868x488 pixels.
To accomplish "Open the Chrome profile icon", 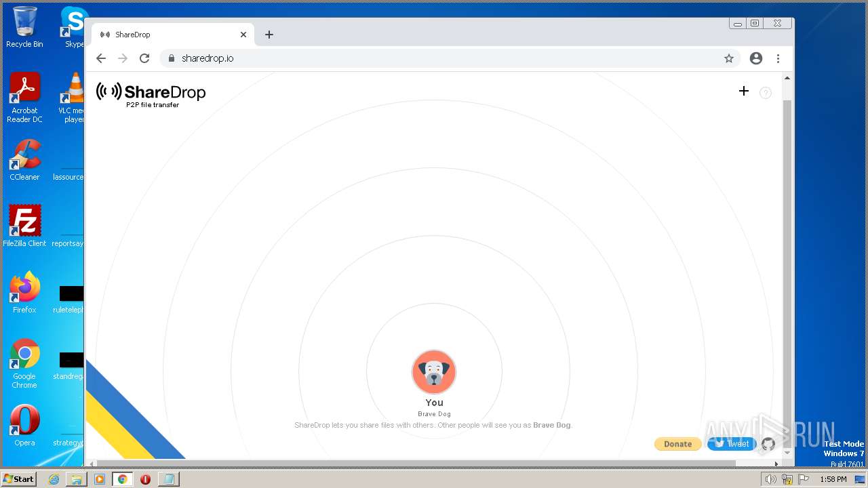I will (756, 58).
